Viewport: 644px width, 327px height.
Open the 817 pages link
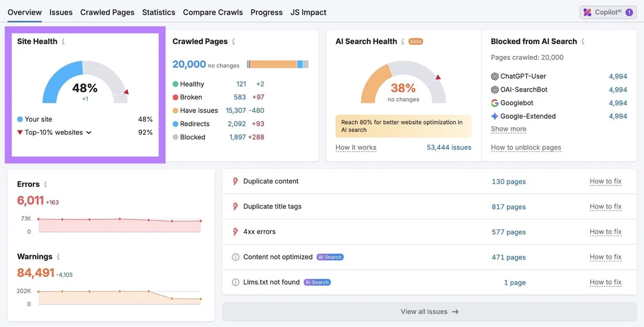pyautogui.click(x=509, y=207)
